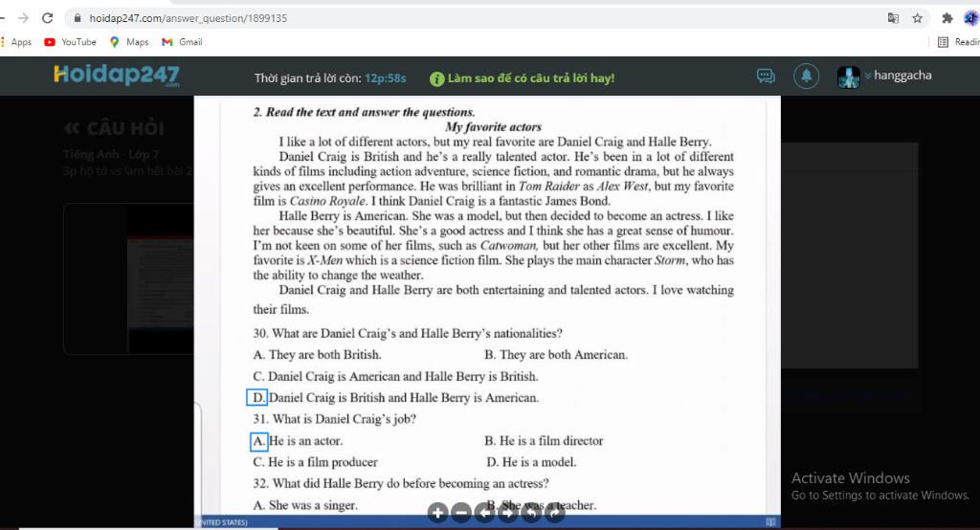This screenshot has height=530, width=980.
Task: Click question 32 about Halle Berry's past
Action: click(x=401, y=483)
